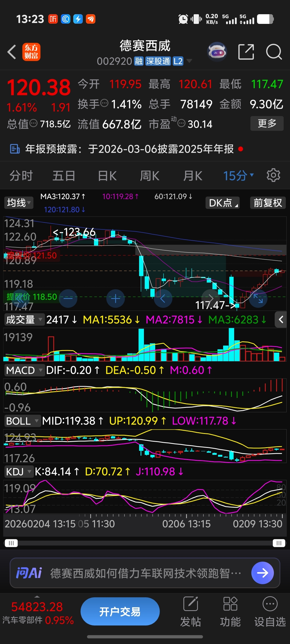Tap the 市盈 info circle icon
The image size is (290, 644).
tap(182, 123)
